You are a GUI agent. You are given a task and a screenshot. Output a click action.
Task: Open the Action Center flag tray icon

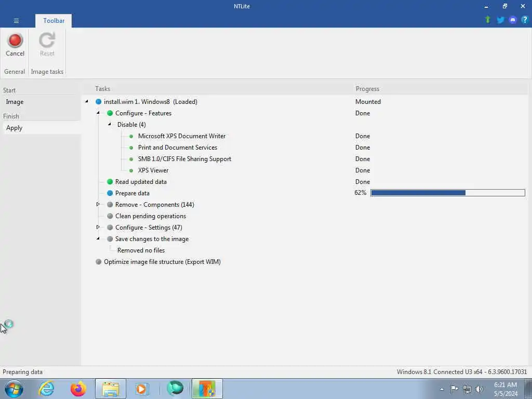pos(454,389)
